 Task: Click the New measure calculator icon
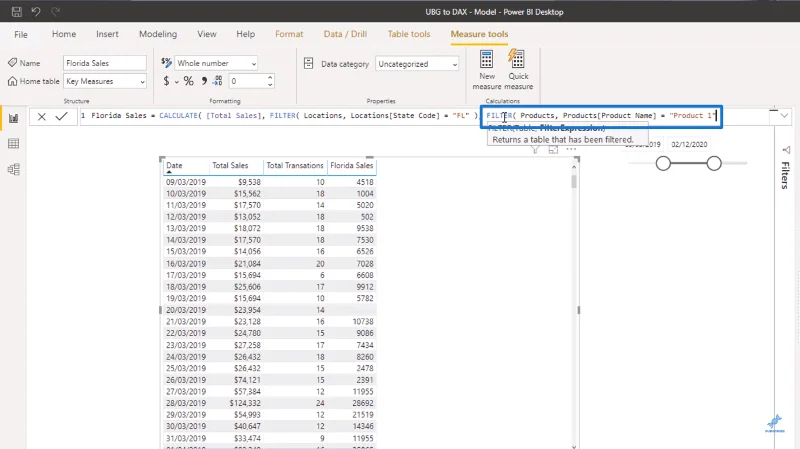(x=486, y=59)
